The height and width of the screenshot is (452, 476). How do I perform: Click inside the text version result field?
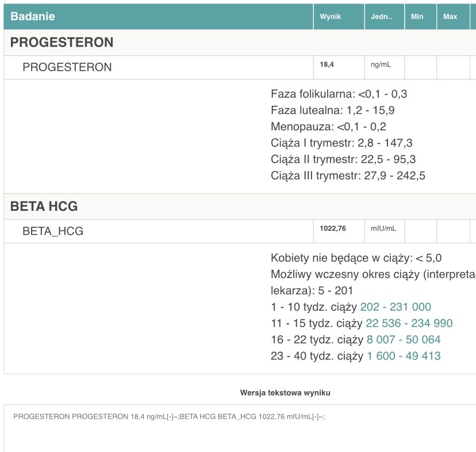238,431
